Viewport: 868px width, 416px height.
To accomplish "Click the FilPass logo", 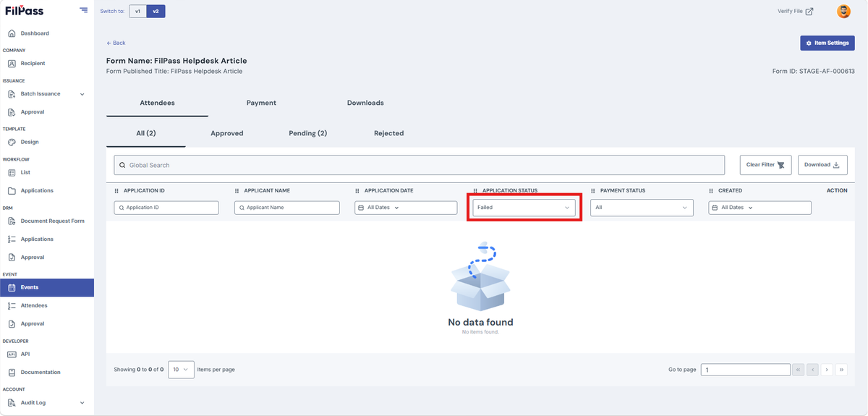I will click(25, 11).
